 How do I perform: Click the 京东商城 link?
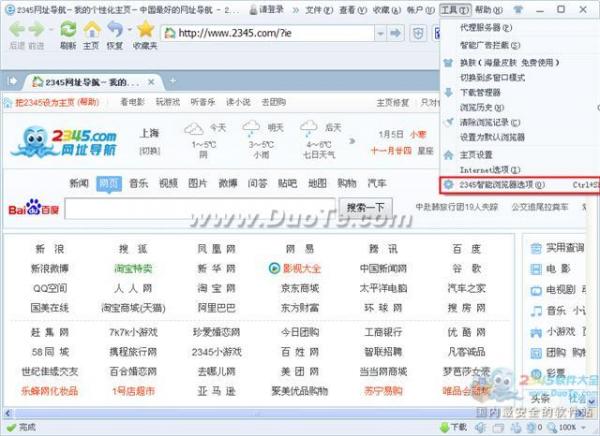300,288
